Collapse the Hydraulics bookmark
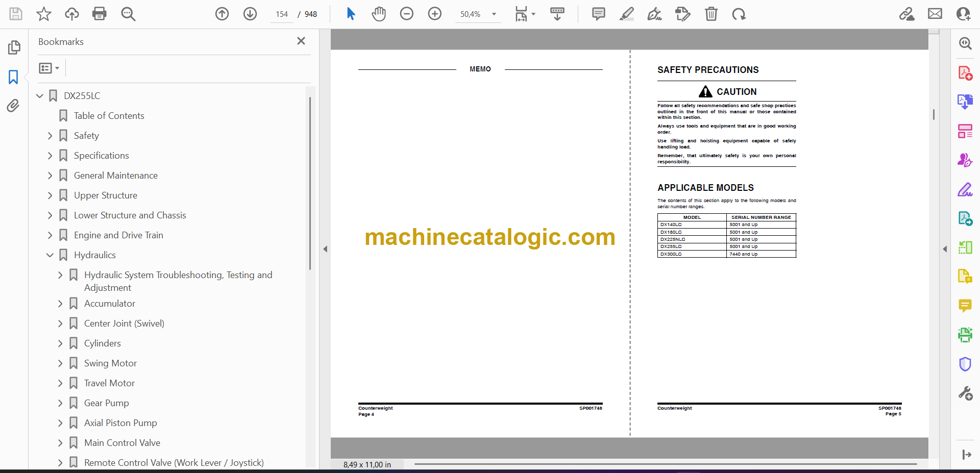Viewport: 980px width, 473px height. pyautogui.click(x=50, y=255)
